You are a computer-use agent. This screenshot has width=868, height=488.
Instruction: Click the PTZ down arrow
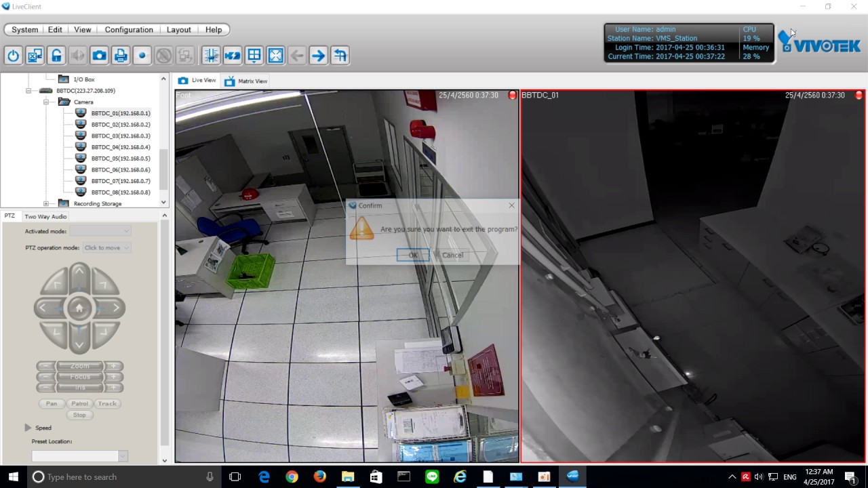pos(79,344)
